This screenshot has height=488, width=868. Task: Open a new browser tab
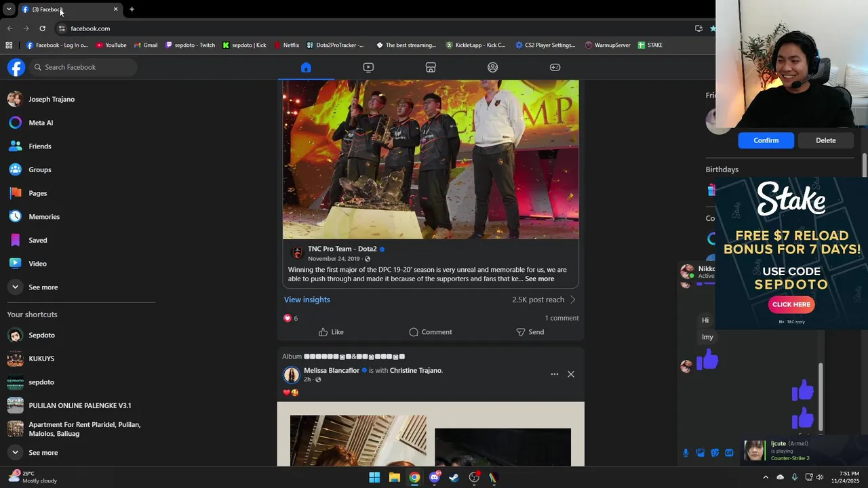[132, 9]
